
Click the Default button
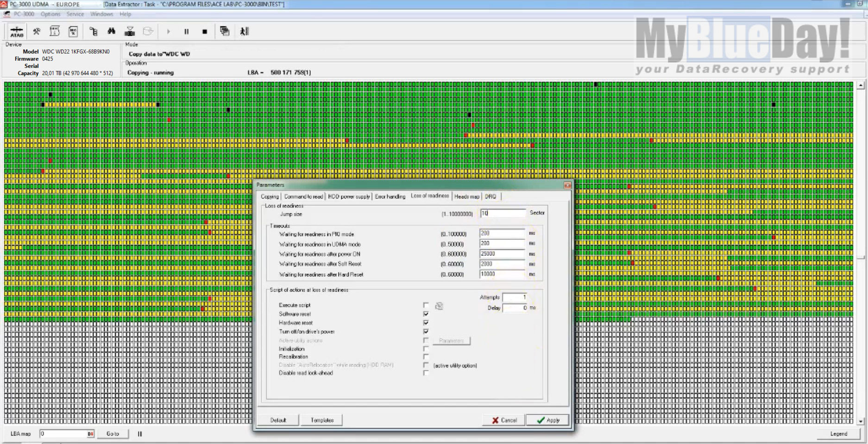coord(278,420)
